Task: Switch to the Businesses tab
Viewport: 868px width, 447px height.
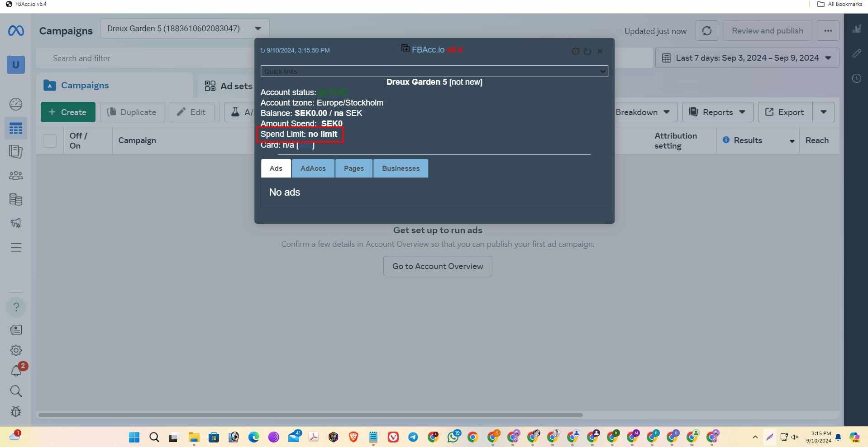Action: (401, 168)
